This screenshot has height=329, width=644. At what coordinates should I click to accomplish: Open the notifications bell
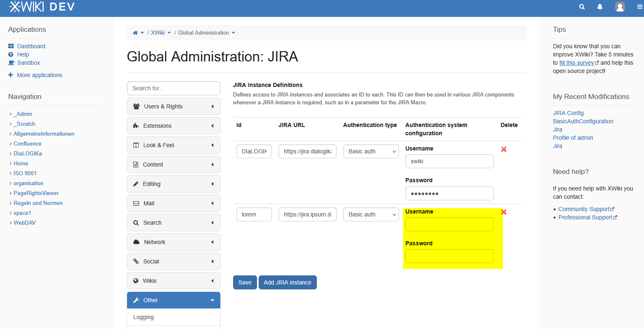(x=600, y=7)
